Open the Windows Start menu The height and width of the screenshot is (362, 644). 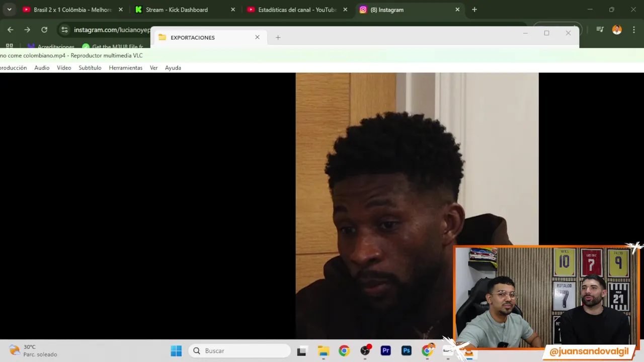[x=176, y=351]
